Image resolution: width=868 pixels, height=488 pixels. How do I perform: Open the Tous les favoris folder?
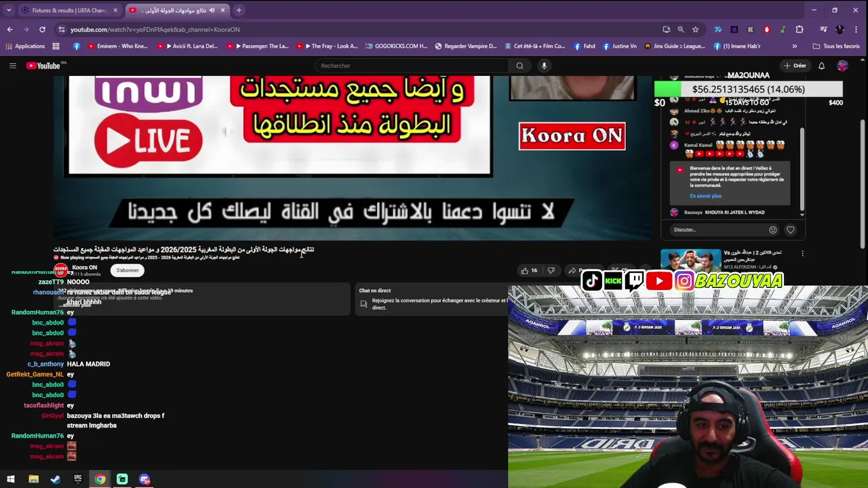click(836, 46)
